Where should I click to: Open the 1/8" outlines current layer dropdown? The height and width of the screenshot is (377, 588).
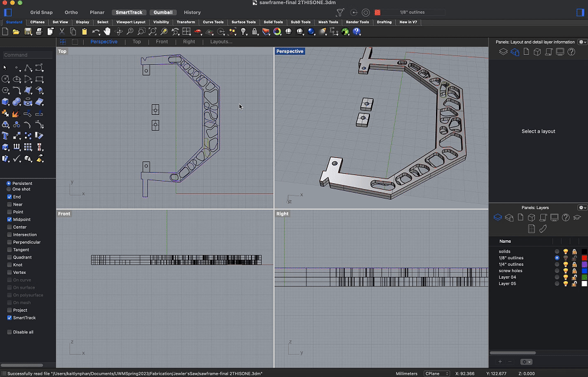click(x=412, y=12)
